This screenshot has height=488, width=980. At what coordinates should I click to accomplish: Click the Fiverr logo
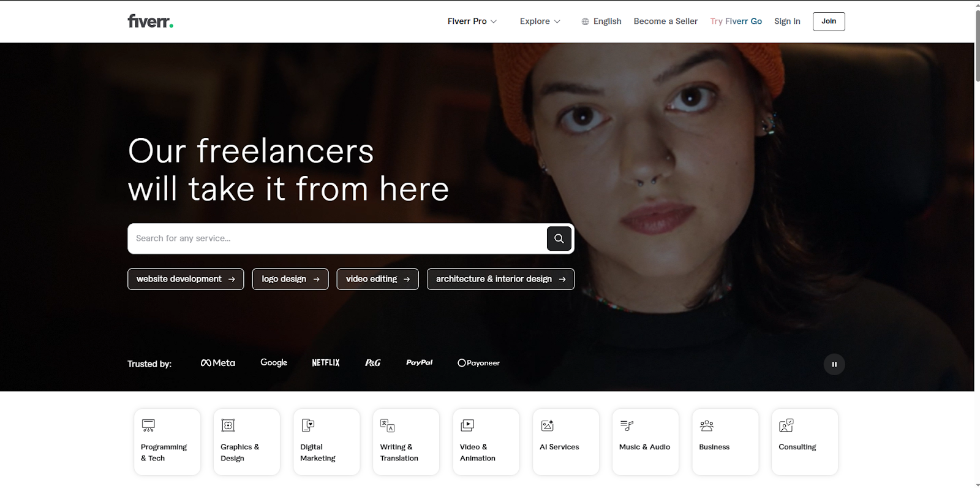tap(150, 21)
